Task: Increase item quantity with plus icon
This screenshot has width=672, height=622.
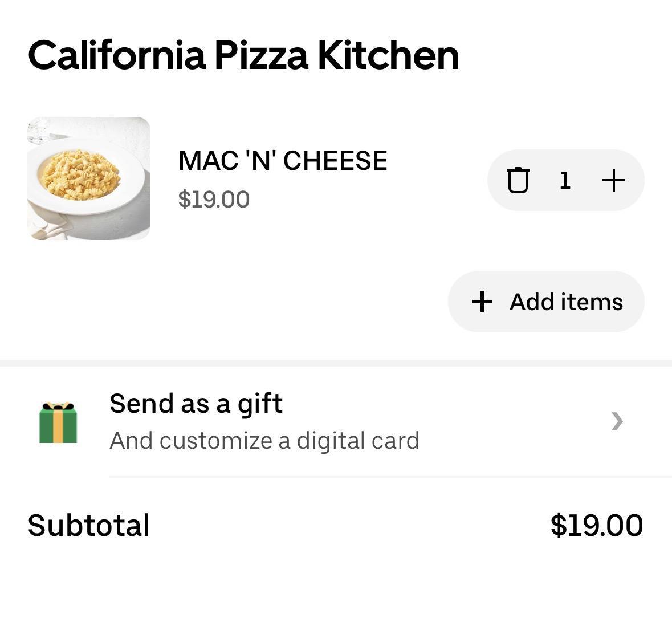Action: click(x=613, y=180)
